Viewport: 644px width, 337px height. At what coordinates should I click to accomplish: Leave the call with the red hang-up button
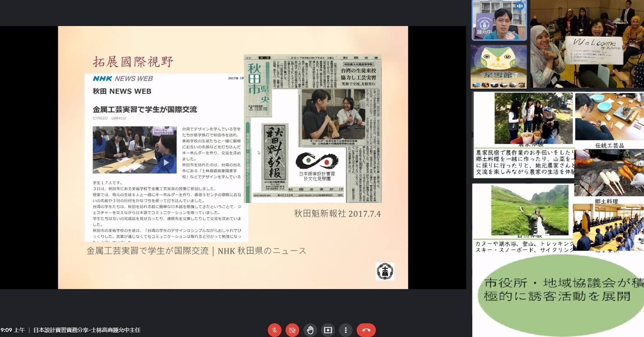(x=366, y=330)
